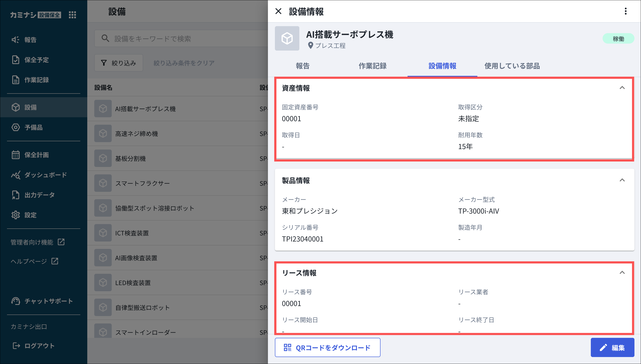Switch to 使用している部品 tab
The width and height of the screenshot is (641, 364).
[x=512, y=66]
